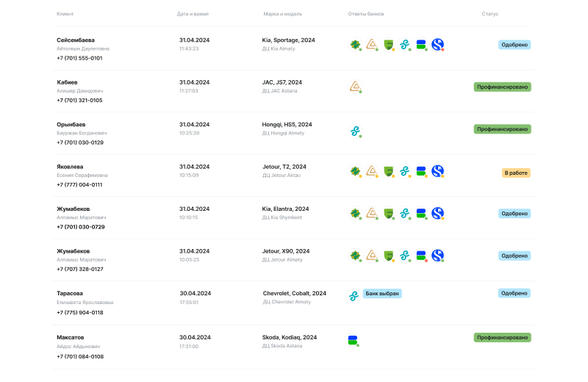Click phone number +7 (775) 904-0118
The width and height of the screenshot is (588, 382).
tap(80, 312)
